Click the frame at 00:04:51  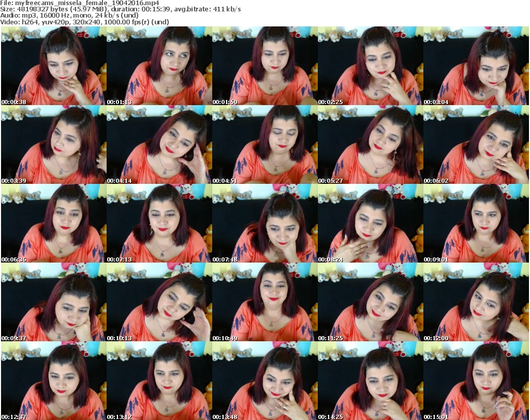click(264, 144)
